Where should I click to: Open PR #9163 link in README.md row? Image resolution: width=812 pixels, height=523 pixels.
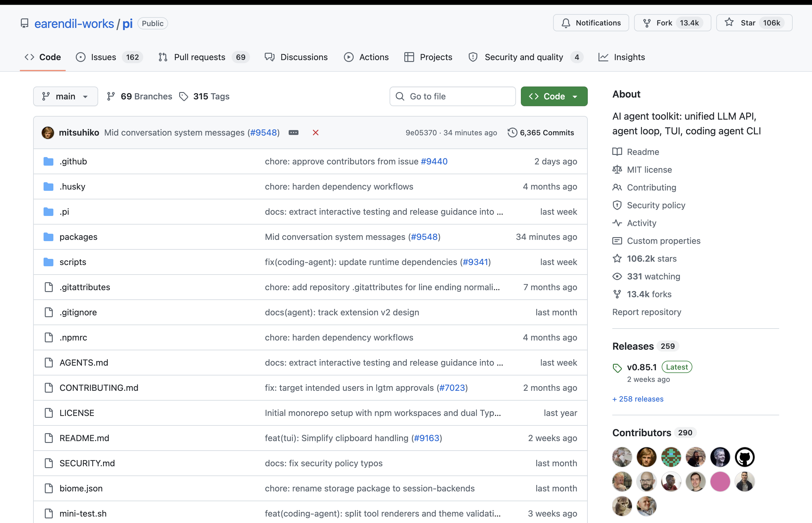pyautogui.click(x=427, y=438)
